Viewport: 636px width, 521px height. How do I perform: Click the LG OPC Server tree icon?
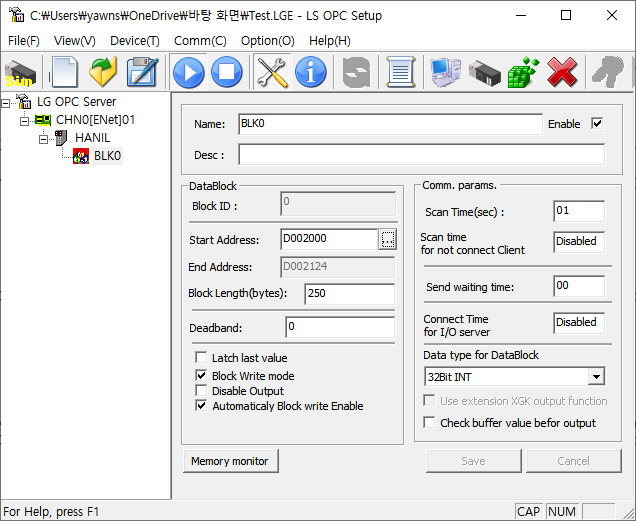coord(23,101)
